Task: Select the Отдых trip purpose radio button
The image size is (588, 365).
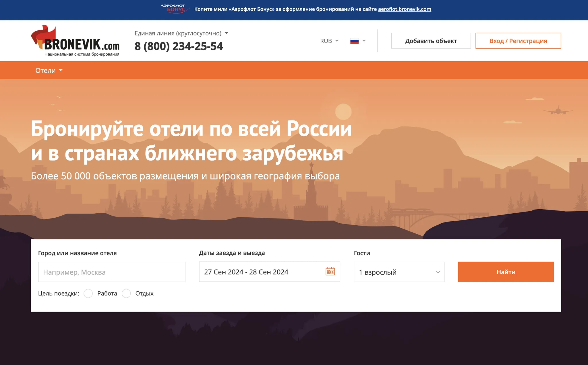Action: tap(126, 293)
